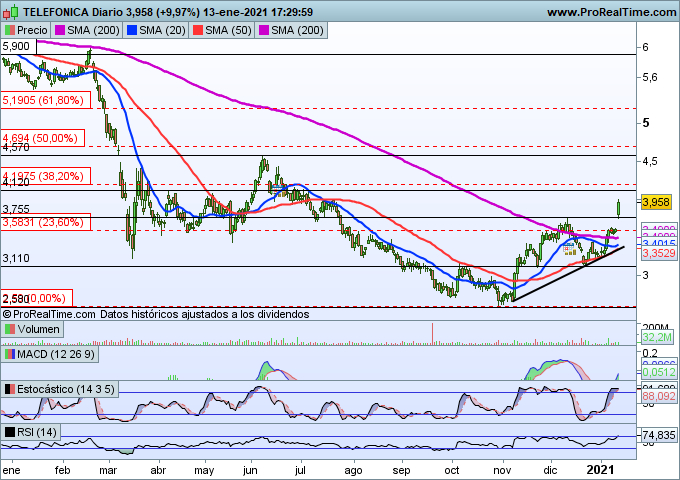Click the RSI (14) indicator icon
Viewport: 680px width, 480px height.
pos(11,432)
